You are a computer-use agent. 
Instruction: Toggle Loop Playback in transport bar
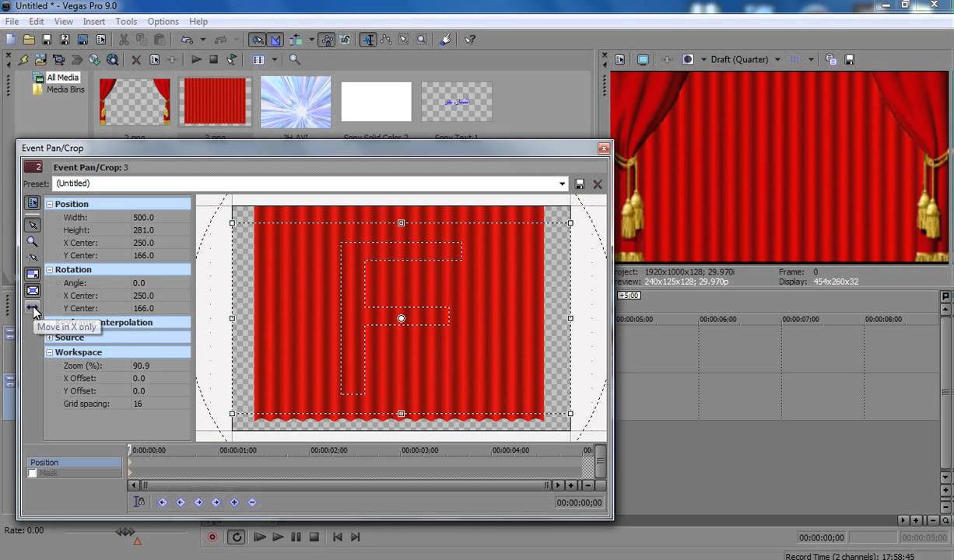[237, 537]
